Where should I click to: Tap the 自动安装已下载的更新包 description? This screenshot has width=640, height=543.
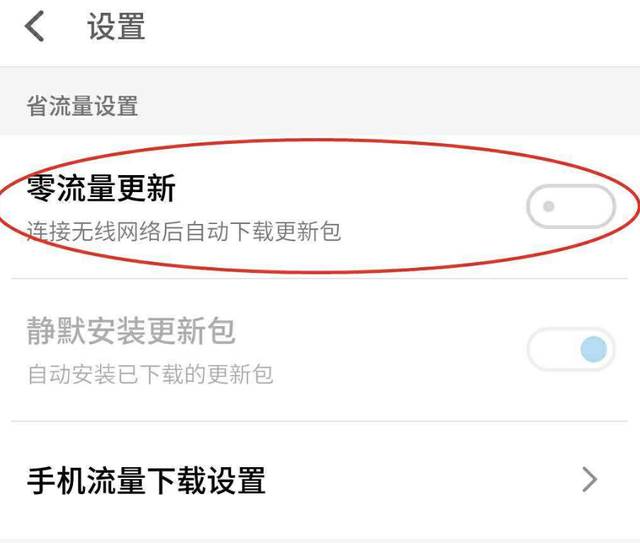coord(150,374)
